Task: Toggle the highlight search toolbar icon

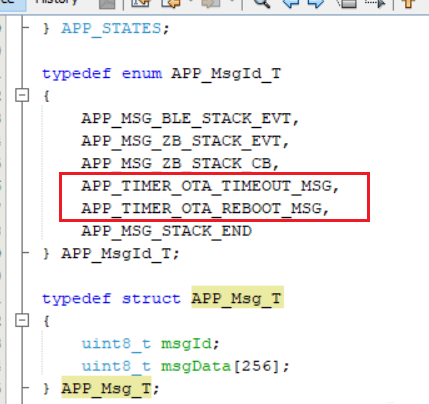Action: tap(346, 3)
